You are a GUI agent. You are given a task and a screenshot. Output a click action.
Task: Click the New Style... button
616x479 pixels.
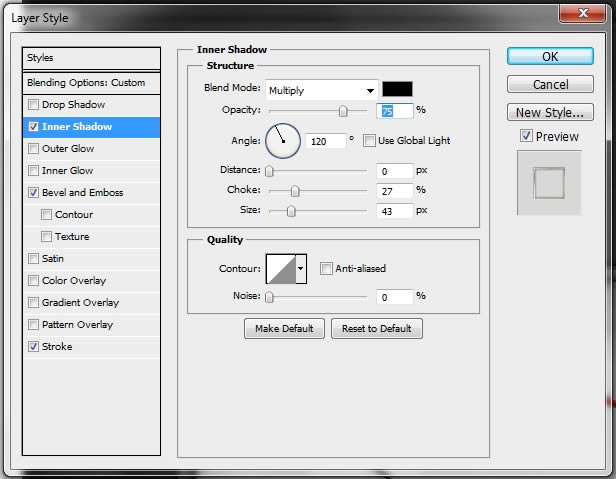coord(550,112)
